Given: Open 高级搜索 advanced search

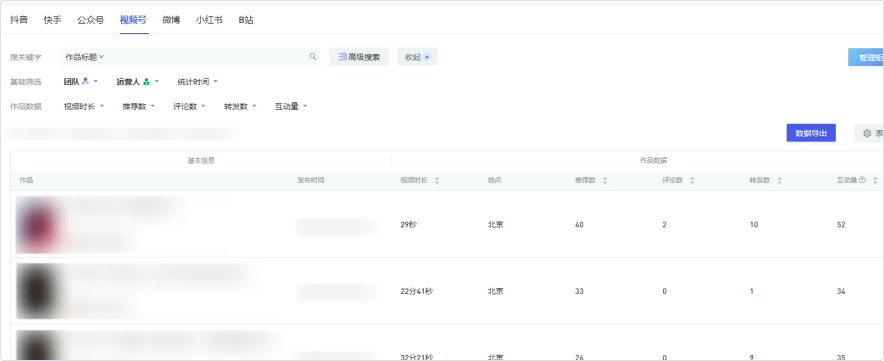Looking at the screenshot, I should [x=359, y=57].
